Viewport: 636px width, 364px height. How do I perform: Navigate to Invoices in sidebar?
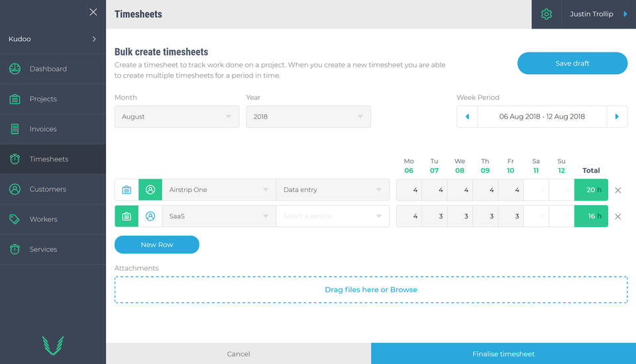(x=43, y=129)
